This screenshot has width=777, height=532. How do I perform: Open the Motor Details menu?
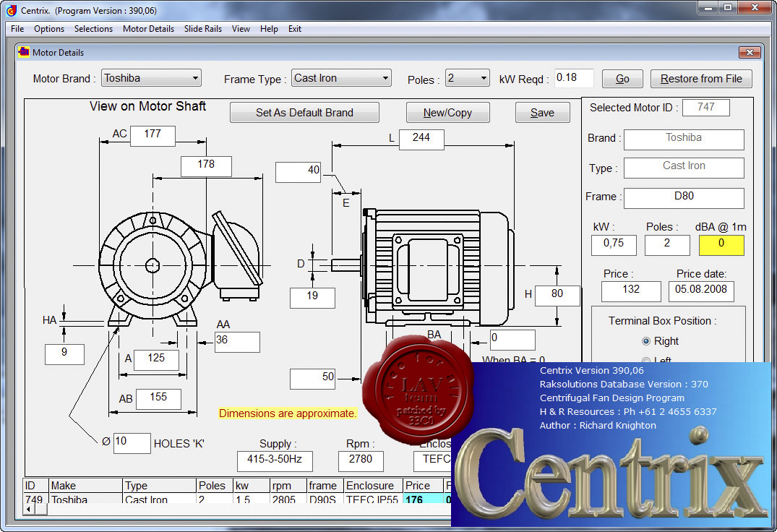(149, 29)
